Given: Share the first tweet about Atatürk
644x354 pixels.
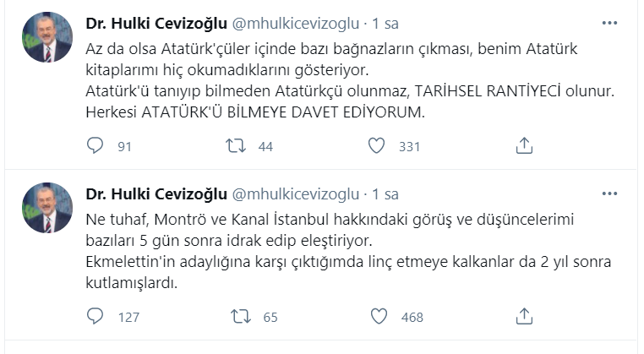Looking at the screenshot, I should pyautogui.click(x=524, y=146).
